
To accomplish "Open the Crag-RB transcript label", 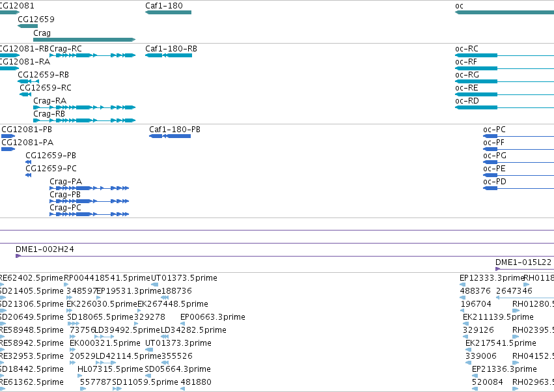I will (49, 114).
